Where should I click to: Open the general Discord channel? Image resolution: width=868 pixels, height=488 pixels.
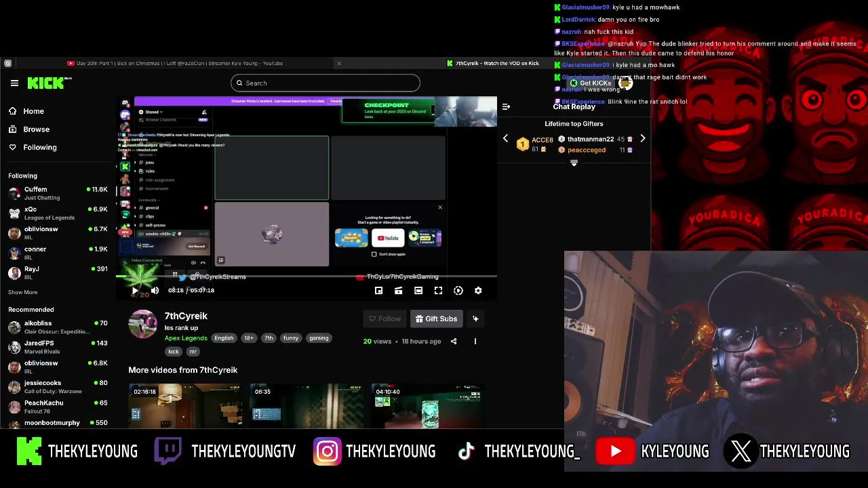coord(152,207)
